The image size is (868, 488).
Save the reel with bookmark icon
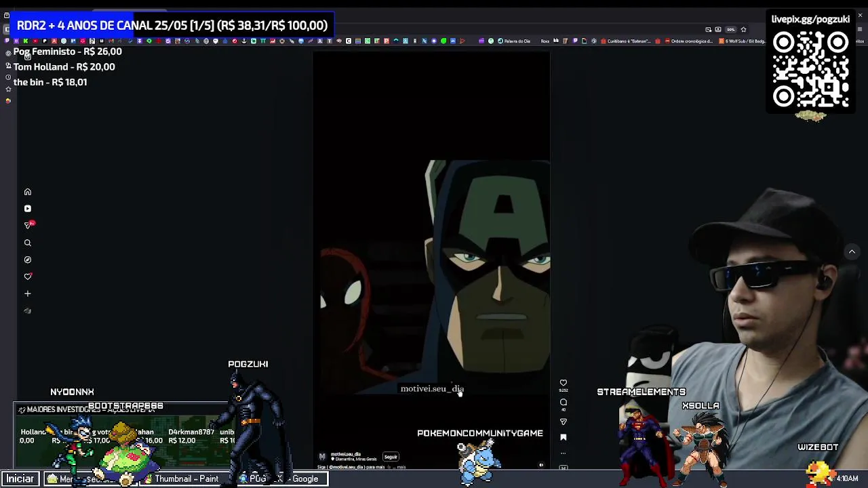pyautogui.click(x=563, y=437)
